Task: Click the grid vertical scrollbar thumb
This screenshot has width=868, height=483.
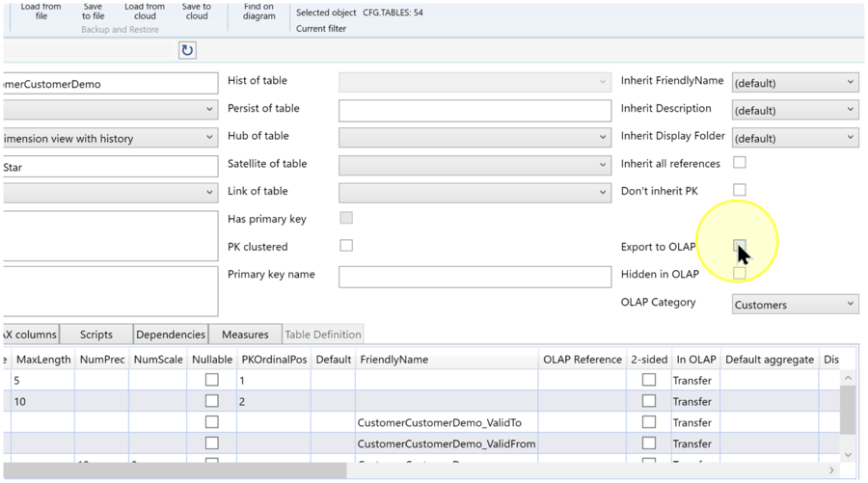Action: pos(848,410)
